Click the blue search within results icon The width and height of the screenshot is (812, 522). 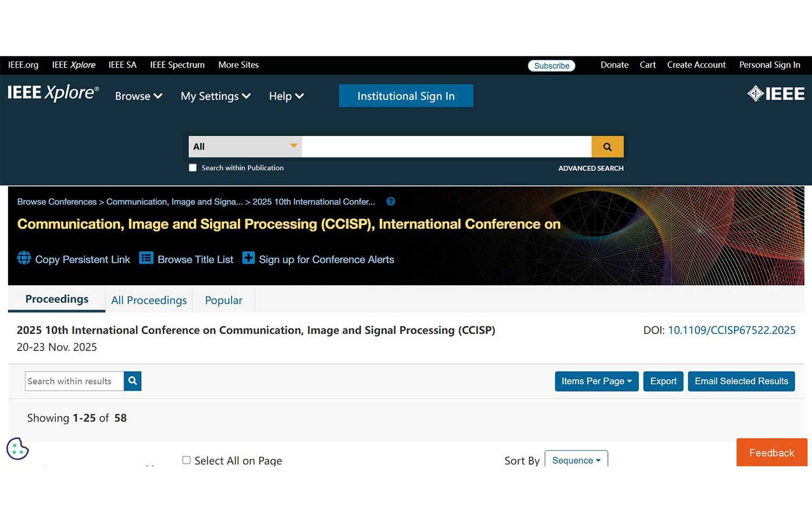(133, 381)
